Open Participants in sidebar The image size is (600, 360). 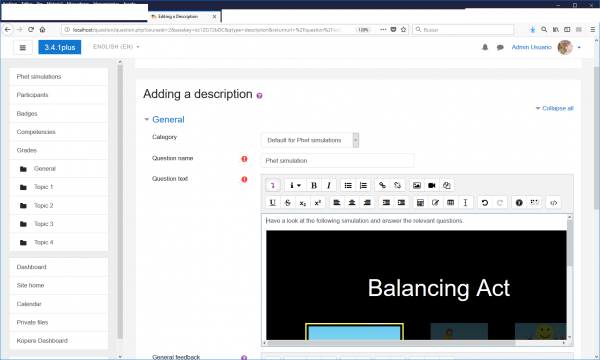pos(59,95)
